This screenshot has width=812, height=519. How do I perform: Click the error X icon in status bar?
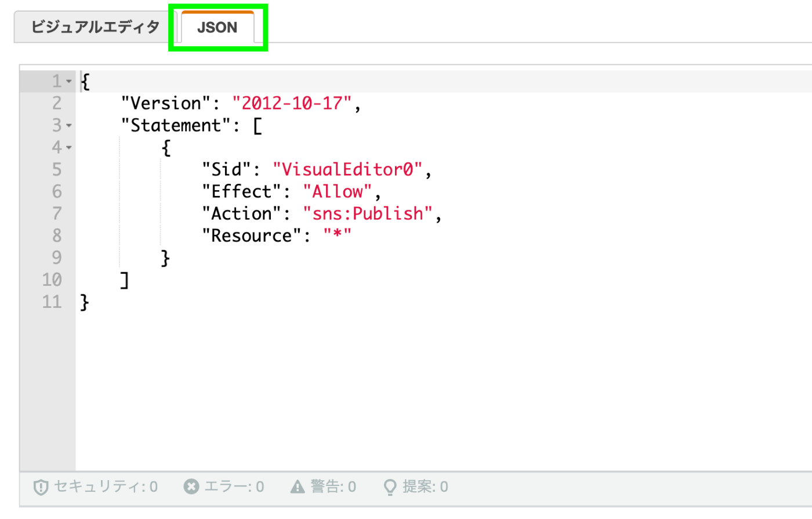191,487
